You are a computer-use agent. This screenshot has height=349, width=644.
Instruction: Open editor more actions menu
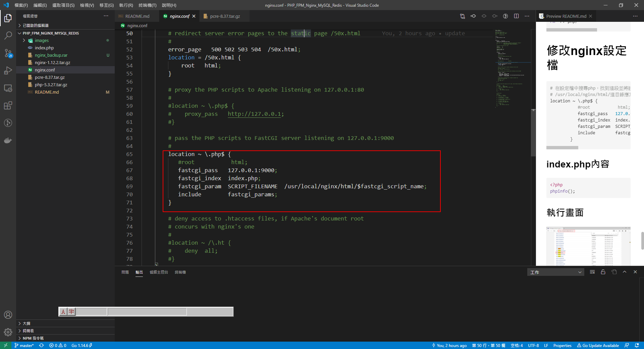click(527, 16)
